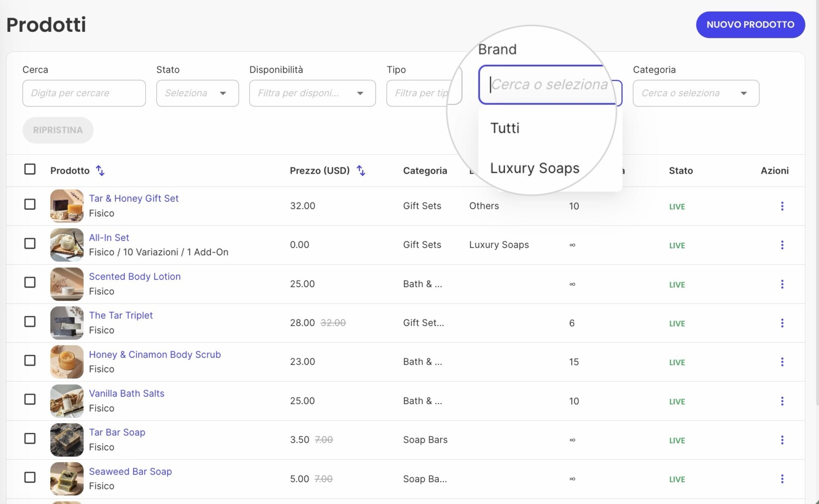Open the Disponibilità filter dropdown

tap(312, 93)
